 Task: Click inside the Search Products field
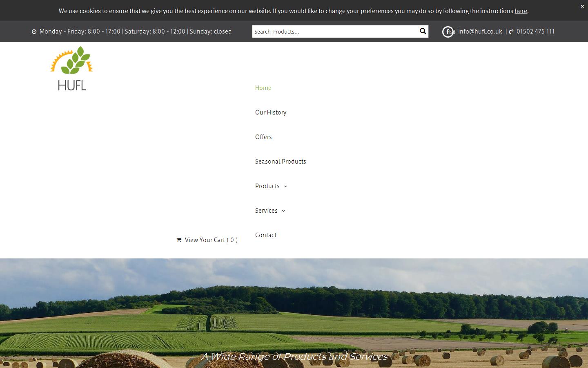(327, 31)
